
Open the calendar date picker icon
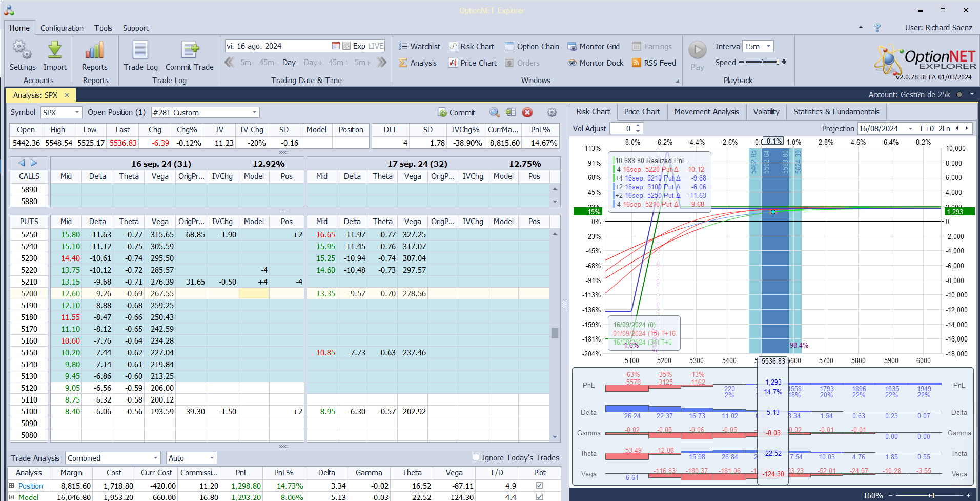tap(336, 46)
